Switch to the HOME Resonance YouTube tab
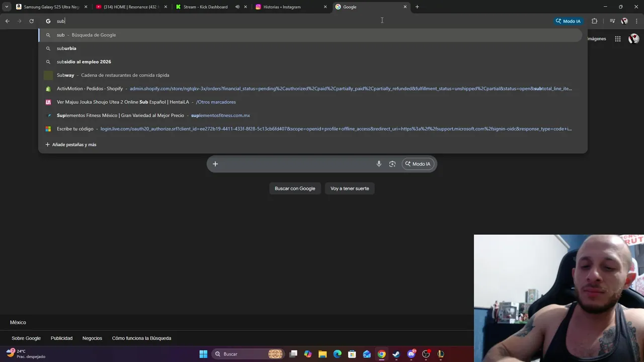The height and width of the screenshot is (362, 644). 132,7
